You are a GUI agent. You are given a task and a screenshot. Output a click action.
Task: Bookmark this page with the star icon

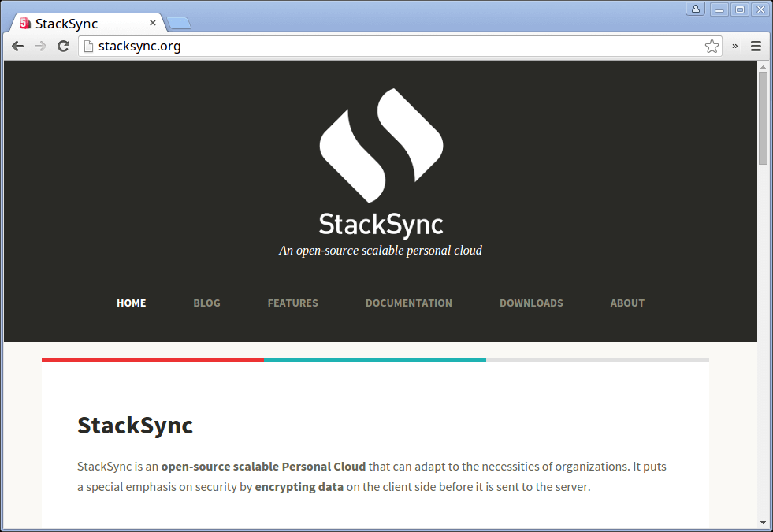712,46
